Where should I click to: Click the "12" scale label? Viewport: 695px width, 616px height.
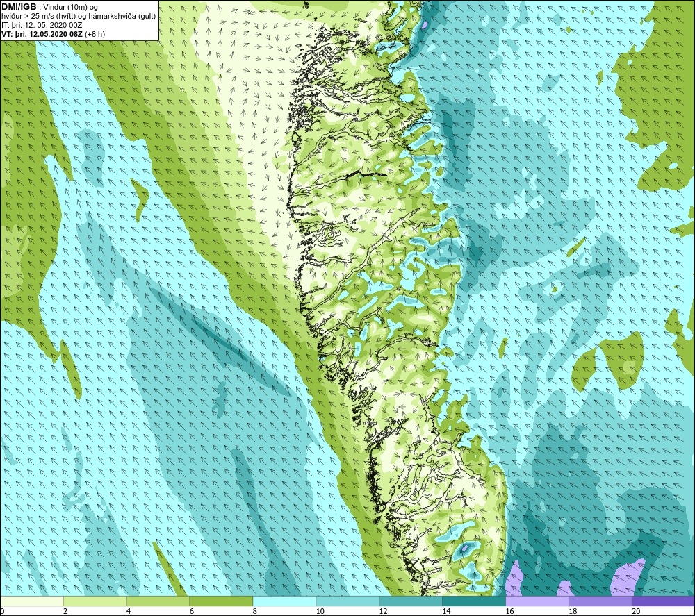point(383,611)
